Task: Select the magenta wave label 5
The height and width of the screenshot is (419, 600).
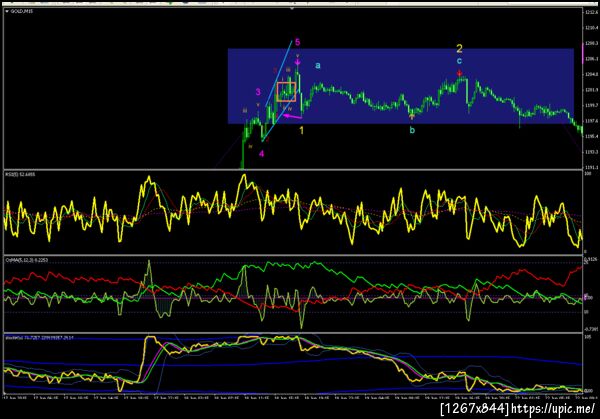Action: coord(297,42)
